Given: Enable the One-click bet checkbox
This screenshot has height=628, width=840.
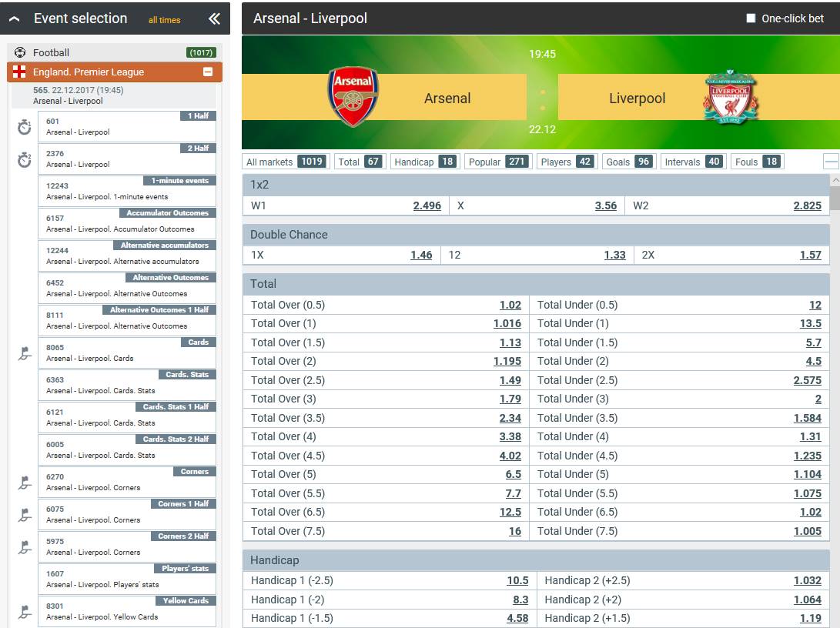Looking at the screenshot, I should [x=751, y=18].
